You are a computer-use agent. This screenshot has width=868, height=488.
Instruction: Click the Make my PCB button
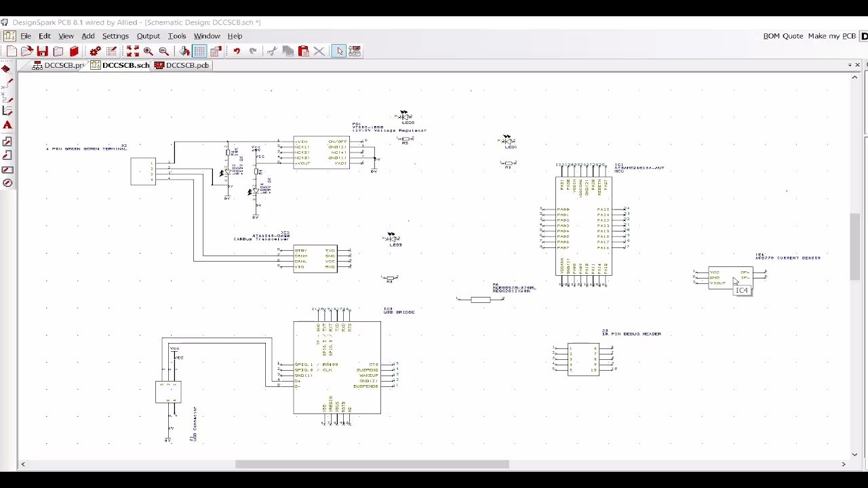(832, 36)
